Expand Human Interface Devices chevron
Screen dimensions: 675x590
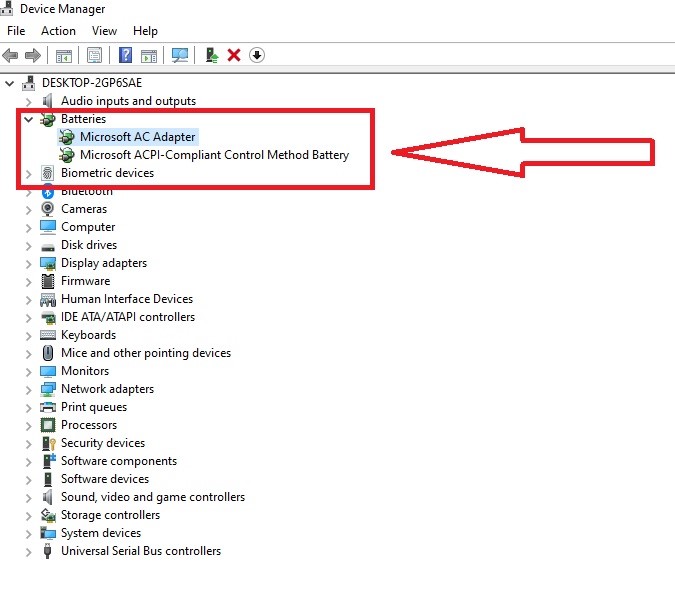click(29, 300)
